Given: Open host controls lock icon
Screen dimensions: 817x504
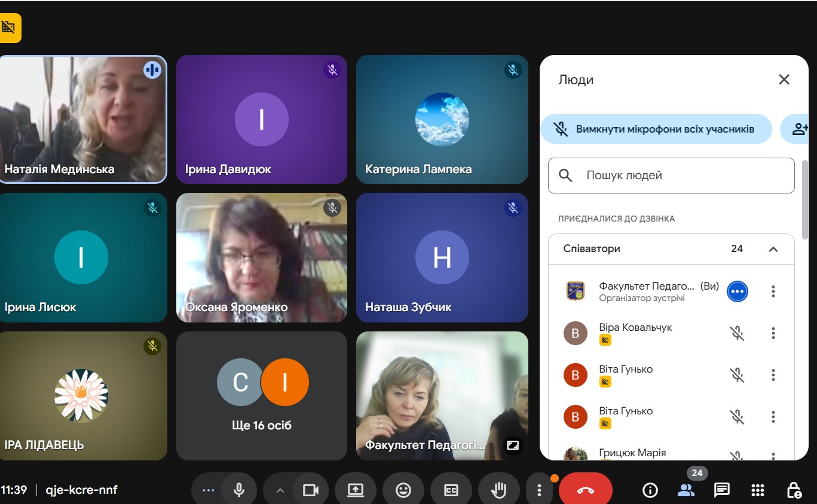Looking at the screenshot, I should click(794, 490).
